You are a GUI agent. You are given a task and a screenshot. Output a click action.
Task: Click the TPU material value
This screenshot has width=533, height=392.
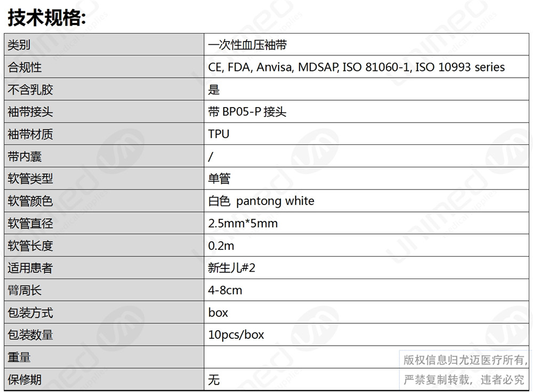(x=219, y=134)
